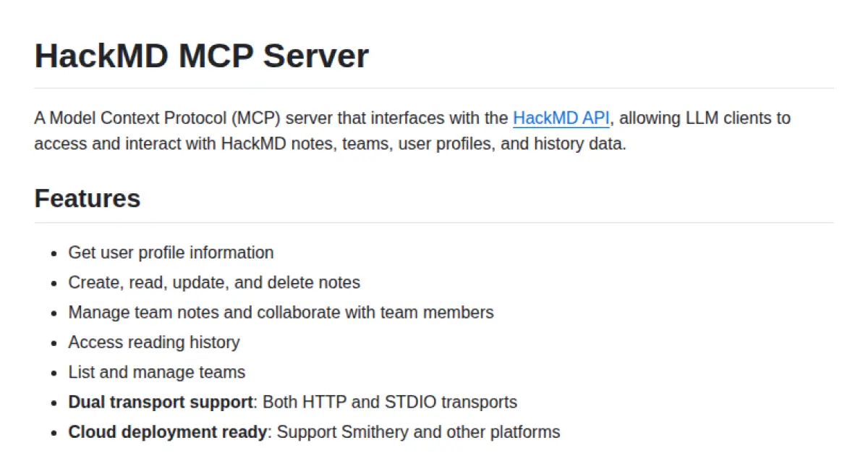Click the Manage team notes bullet item
Image resolution: width=868 pixels, height=456 pixels.
281,312
